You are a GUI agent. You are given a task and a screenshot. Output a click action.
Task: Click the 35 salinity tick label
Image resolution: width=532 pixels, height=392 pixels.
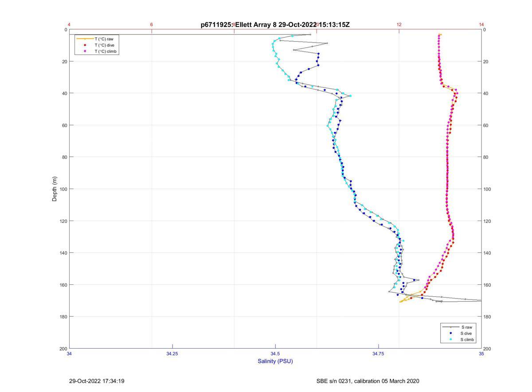coord(481,353)
